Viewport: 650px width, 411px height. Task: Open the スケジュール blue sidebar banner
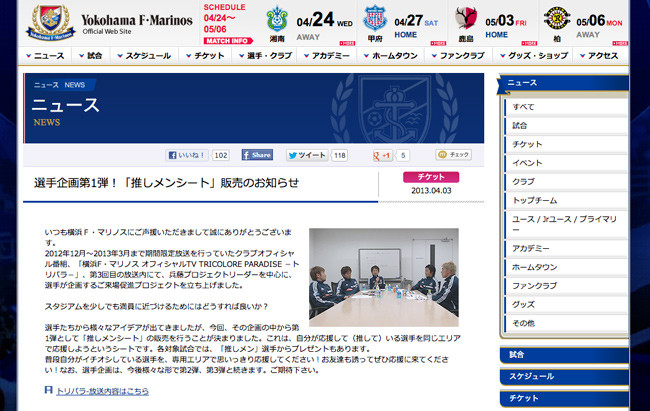(564, 377)
